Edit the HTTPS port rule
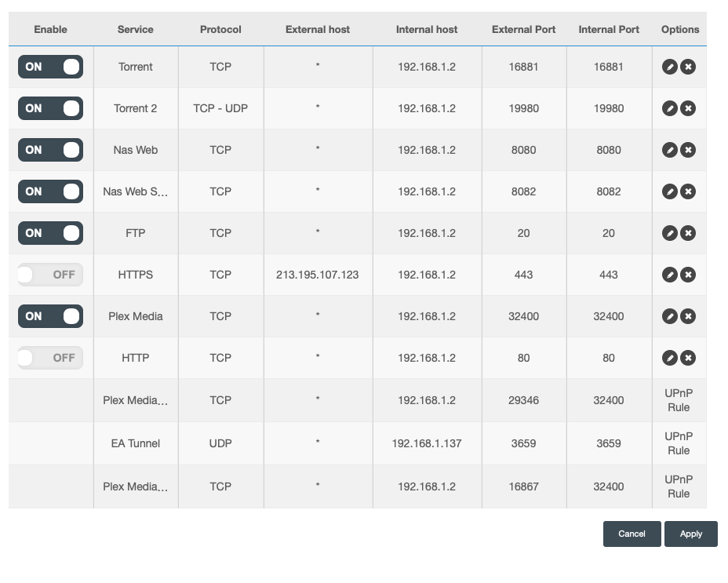 click(x=669, y=275)
